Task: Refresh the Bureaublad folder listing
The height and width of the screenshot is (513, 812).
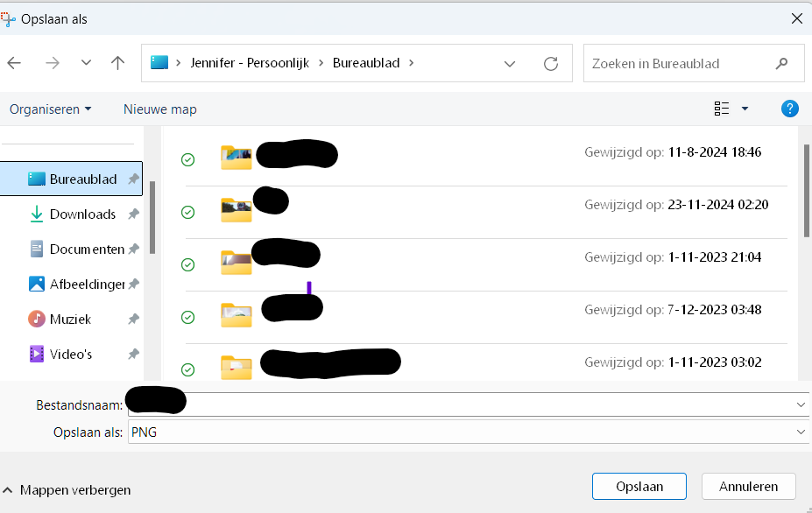Action: pyautogui.click(x=551, y=63)
